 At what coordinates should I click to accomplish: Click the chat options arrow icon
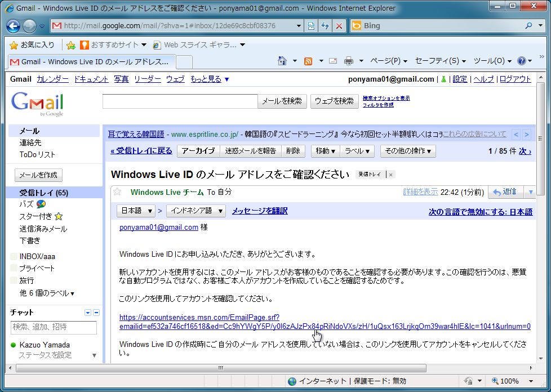pyautogui.click(x=88, y=313)
